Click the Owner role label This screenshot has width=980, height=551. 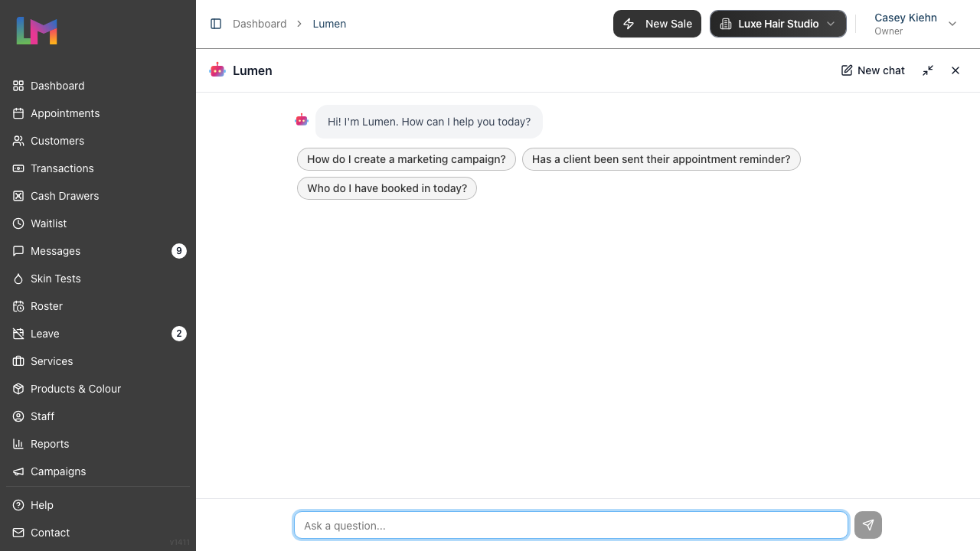tap(889, 31)
